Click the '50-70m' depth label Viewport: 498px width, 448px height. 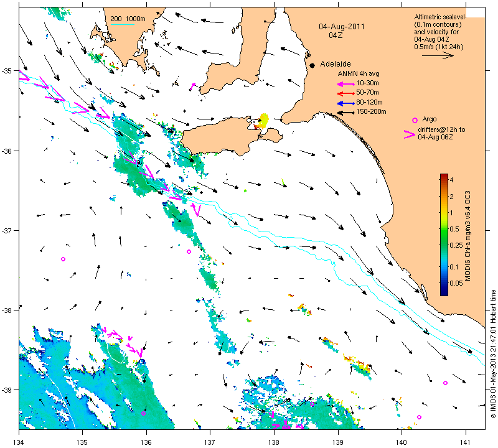click(x=367, y=92)
